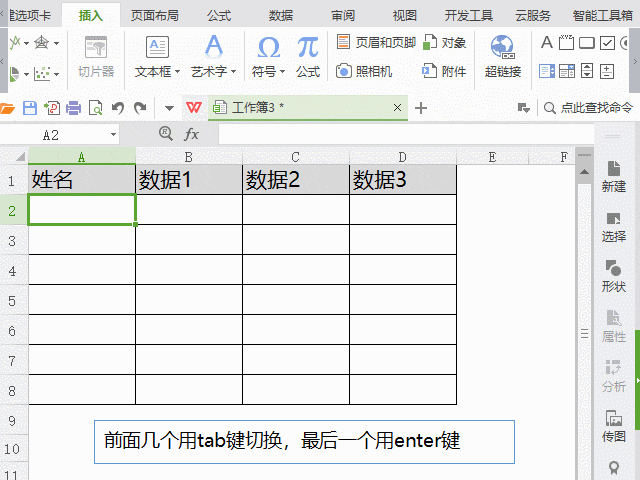Insert a checkbox form control

(x=607, y=43)
